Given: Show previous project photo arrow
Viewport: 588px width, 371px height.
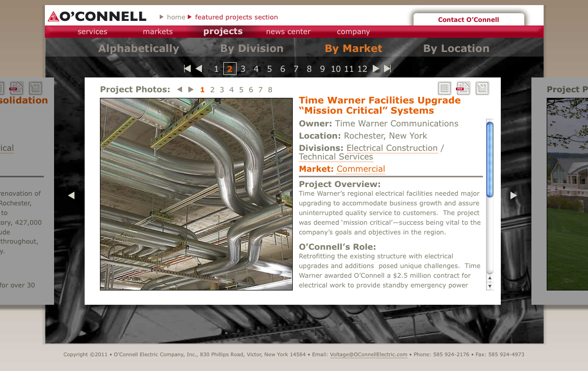Looking at the screenshot, I should [x=180, y=89].
